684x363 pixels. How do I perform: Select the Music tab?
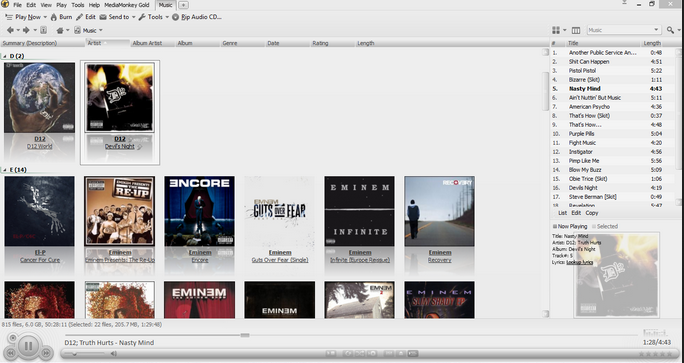coord(165,5)
